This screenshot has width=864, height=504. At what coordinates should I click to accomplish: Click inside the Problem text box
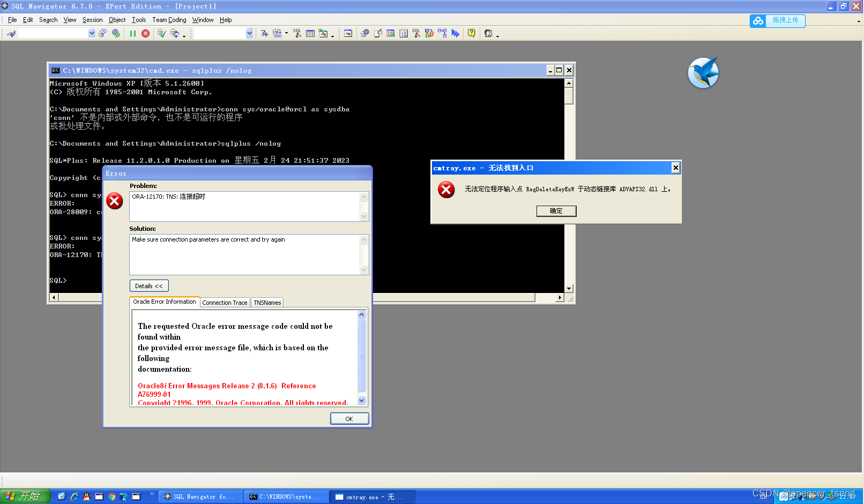(x=245, y=206)
